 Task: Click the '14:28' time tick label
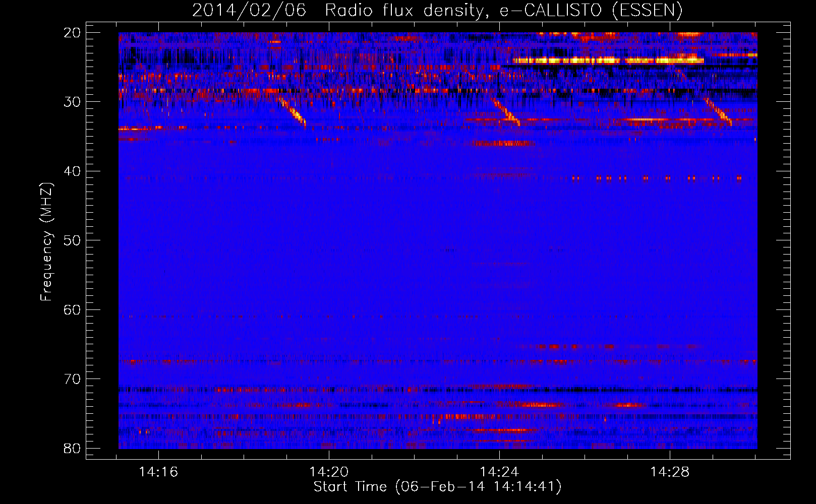click(670, 472)
